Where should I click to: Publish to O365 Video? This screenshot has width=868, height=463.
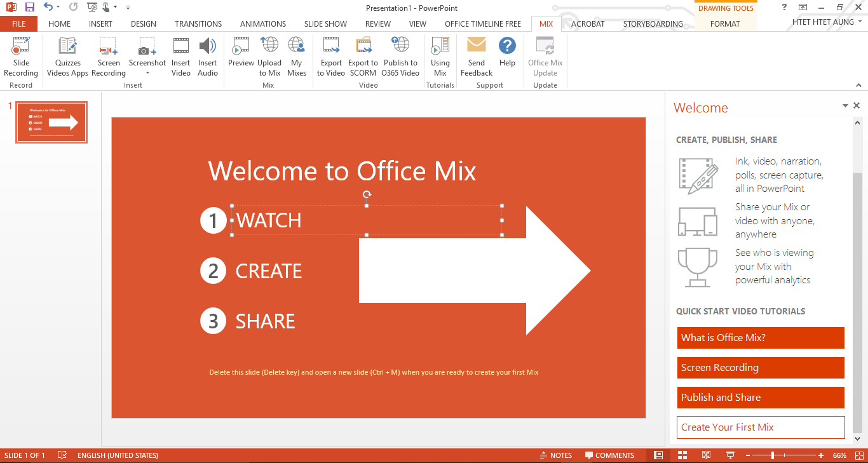coord(400,57)
